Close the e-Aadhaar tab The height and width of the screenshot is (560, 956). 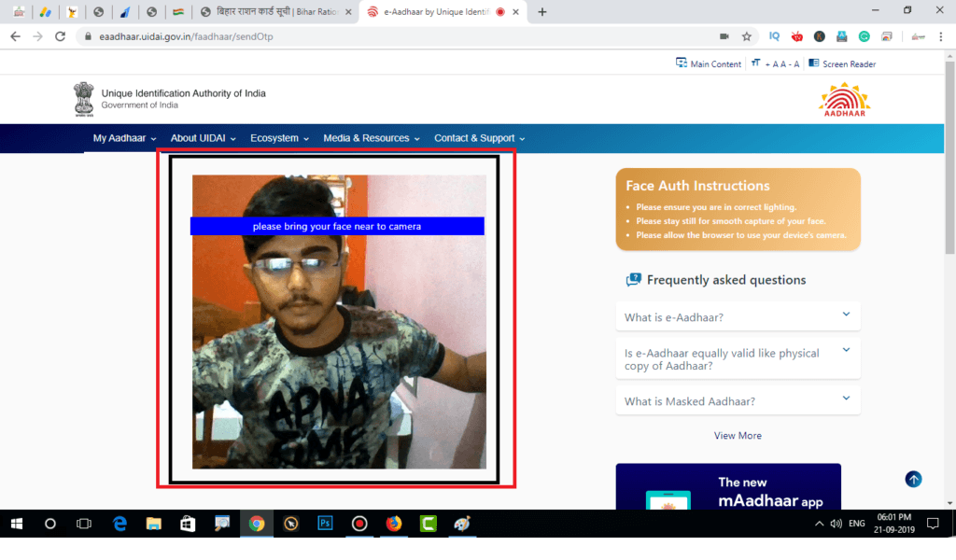click(515, 11)
